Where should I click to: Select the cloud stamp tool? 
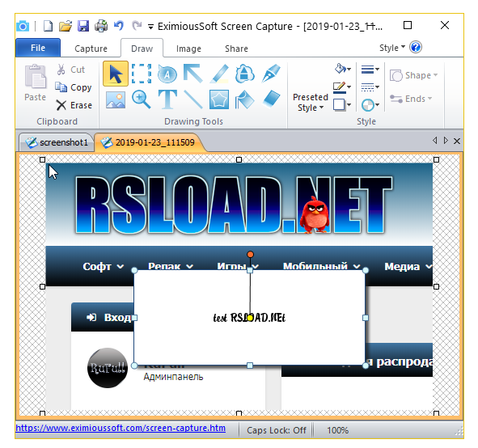coord(245,74)
